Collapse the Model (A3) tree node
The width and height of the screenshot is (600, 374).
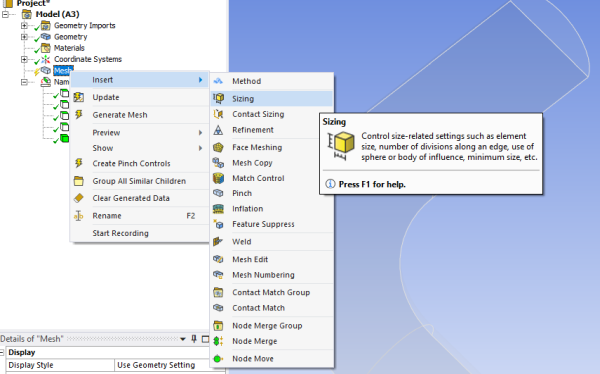(x=5, y=15)
